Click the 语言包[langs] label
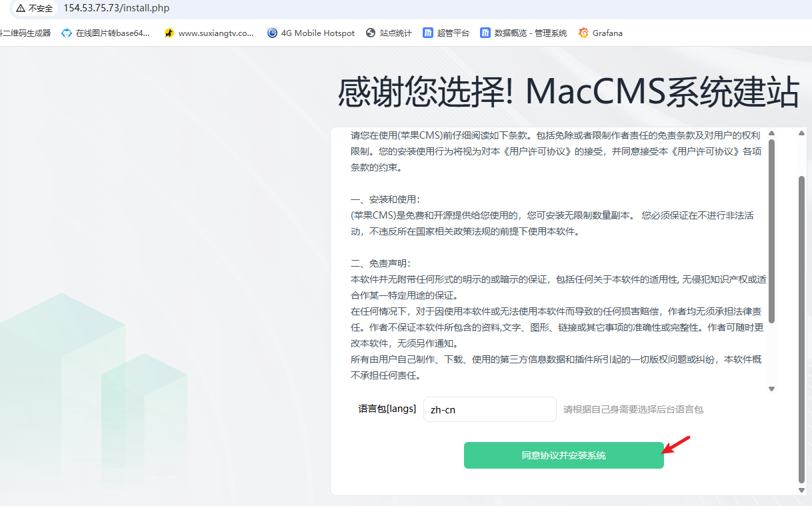This screenshot has height=506, width=812. click(387, 409)
